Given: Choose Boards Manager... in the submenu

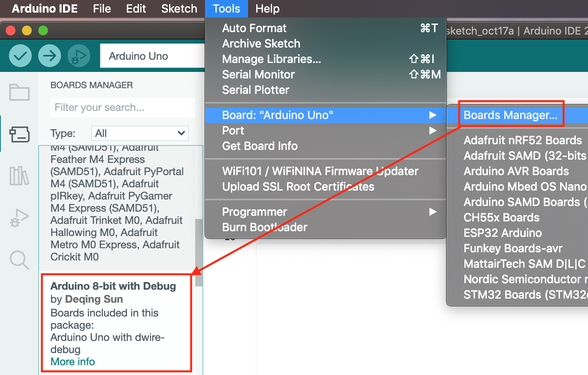Looking at the screenshot, I should (517, 115).
